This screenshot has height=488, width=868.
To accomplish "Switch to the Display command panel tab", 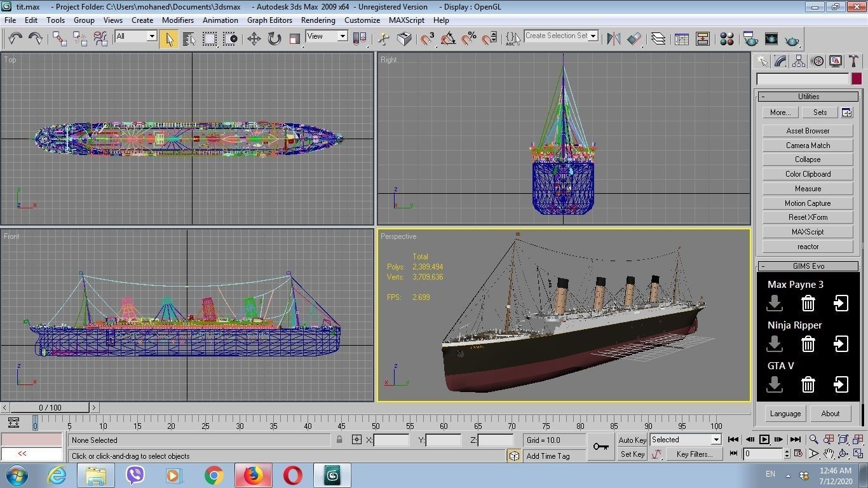I will coord(836,61).
